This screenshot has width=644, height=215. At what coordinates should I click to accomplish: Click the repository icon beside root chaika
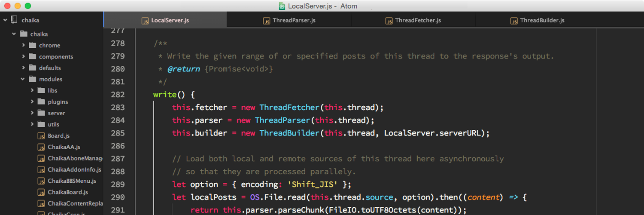coord(14,20)
